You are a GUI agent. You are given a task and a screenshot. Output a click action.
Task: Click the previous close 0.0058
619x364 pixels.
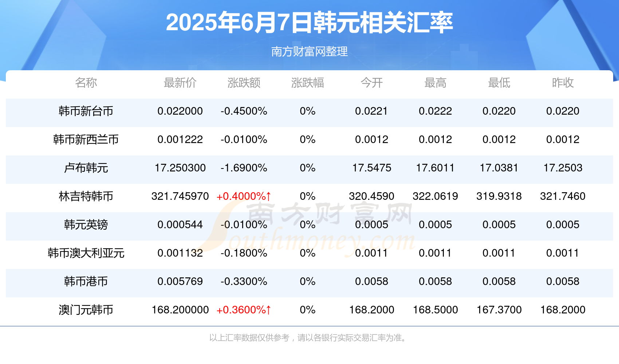563,281
